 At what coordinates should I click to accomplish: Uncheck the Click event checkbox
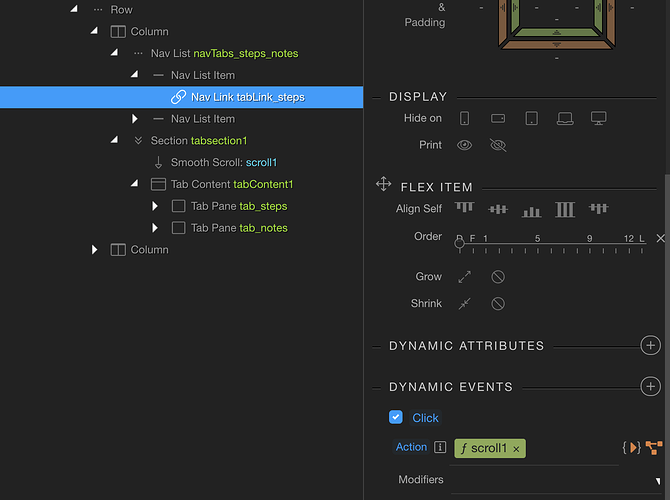tap(396, 417)
